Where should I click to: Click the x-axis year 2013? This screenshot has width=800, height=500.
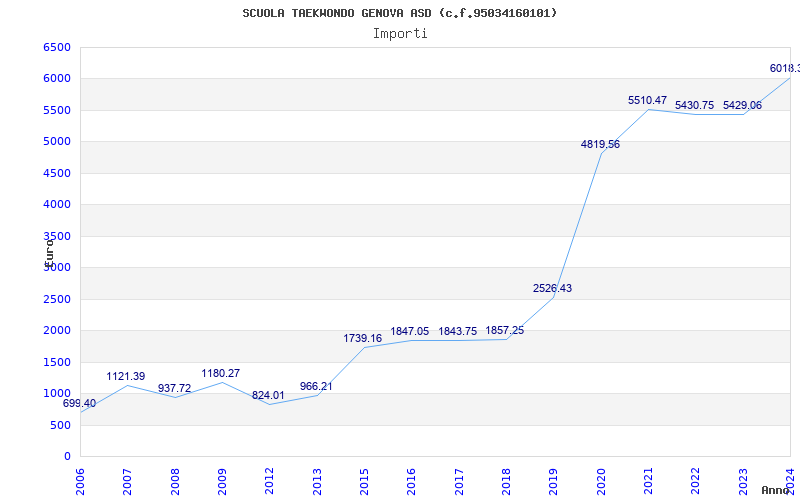(317, 482)
